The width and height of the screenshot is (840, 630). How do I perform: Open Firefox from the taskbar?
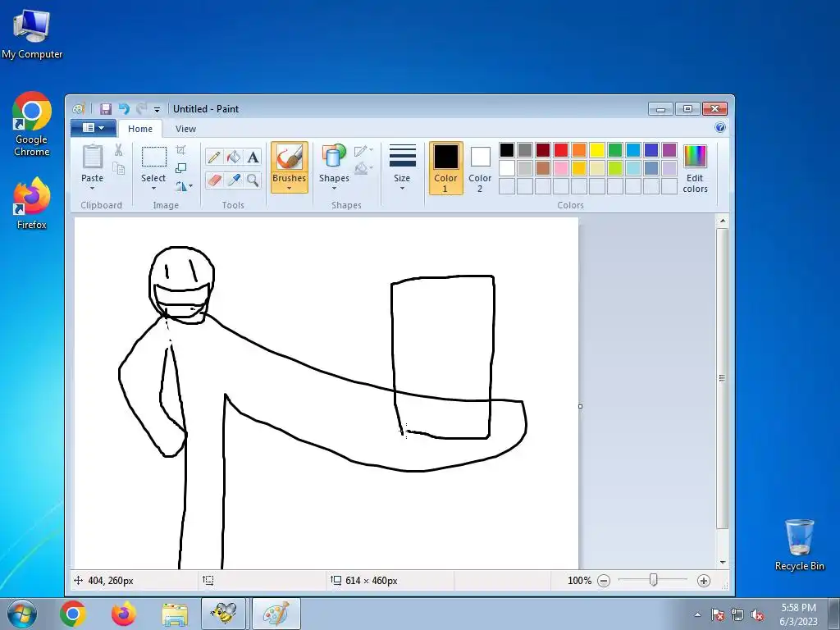tap(124, 614)
